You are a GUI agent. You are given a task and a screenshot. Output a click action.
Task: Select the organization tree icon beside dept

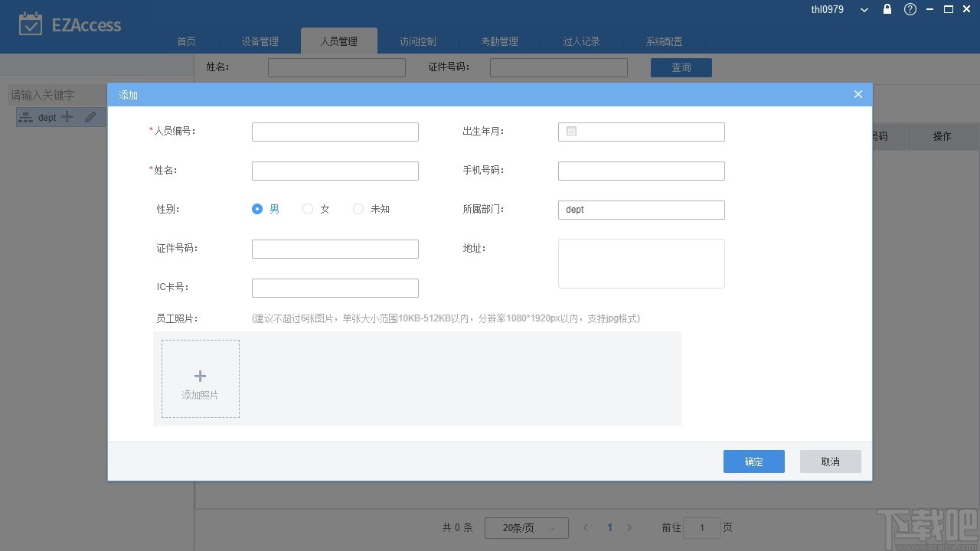click(24, 117)
